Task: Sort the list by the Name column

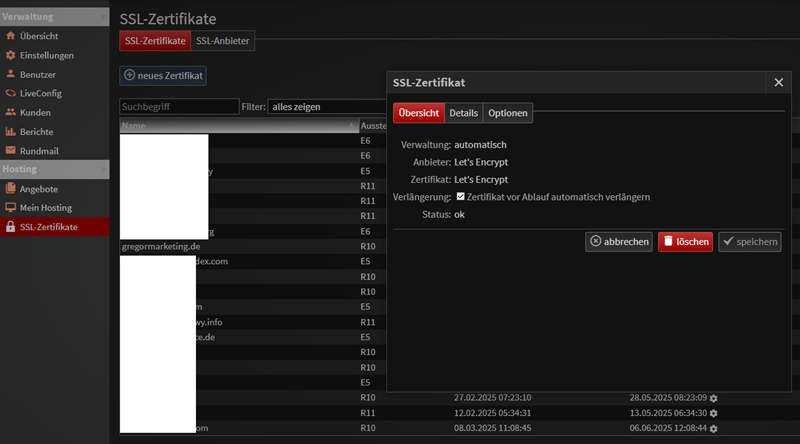Action: pos(239,126)
